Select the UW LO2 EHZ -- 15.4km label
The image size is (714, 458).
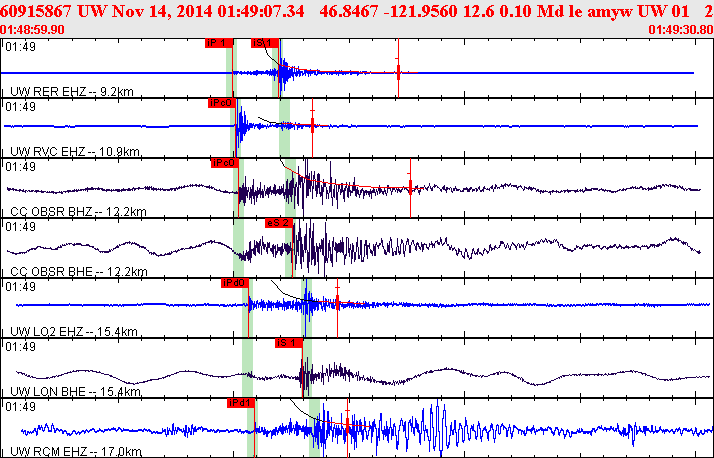(x=73, y=331)
